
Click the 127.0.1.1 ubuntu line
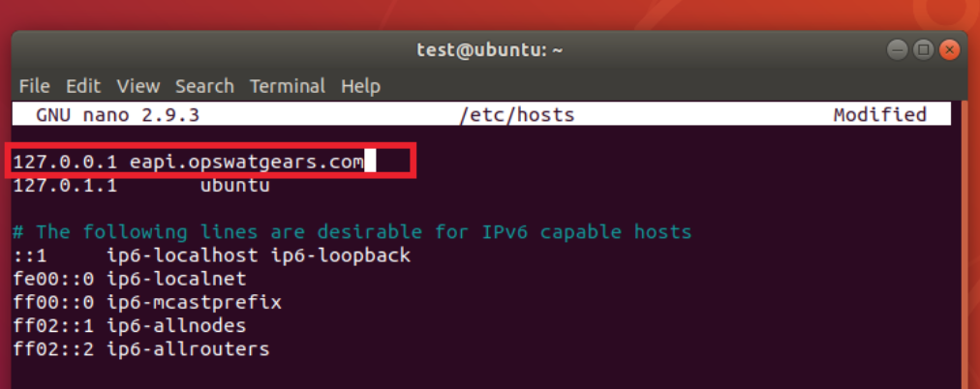[141, 186]
